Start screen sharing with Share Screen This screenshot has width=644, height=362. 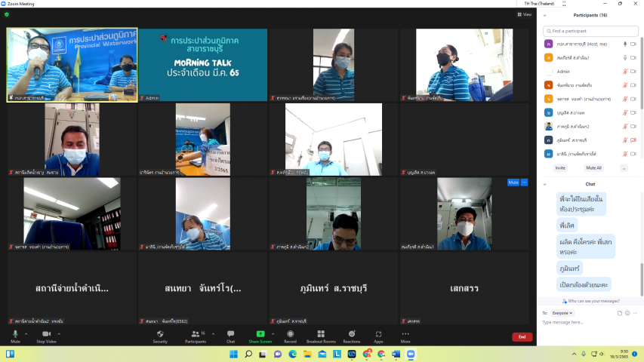click(260, 336)
